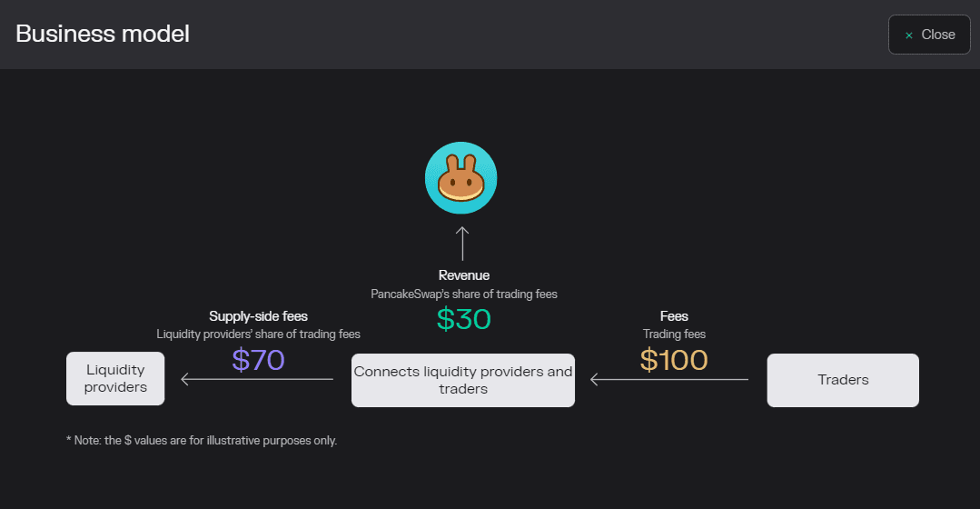Click the upward arrow below the logo

click(x=462, y=244)
